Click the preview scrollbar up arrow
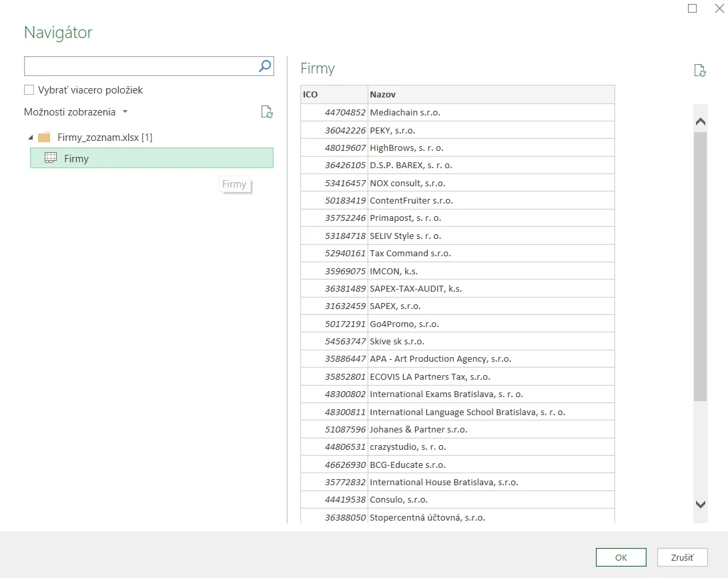728x578 pixels. (x=701, y=121)
